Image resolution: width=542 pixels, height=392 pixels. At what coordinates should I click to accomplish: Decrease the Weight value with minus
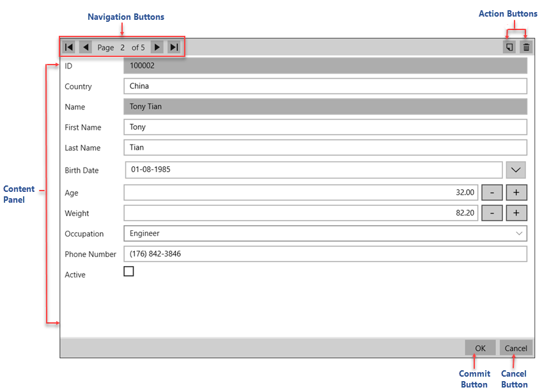pyautogui.click(x=492, y=213)
